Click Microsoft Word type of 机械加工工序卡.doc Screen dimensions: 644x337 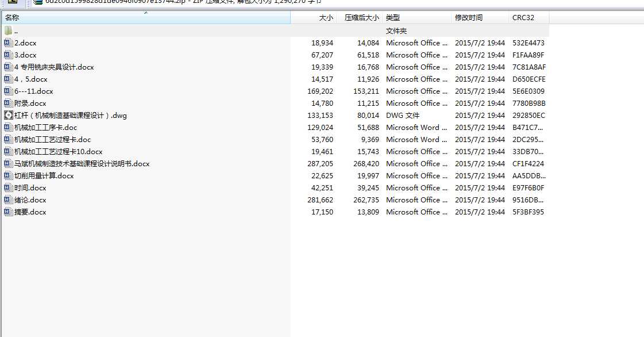pyautogui.click(x=417, y=128)
